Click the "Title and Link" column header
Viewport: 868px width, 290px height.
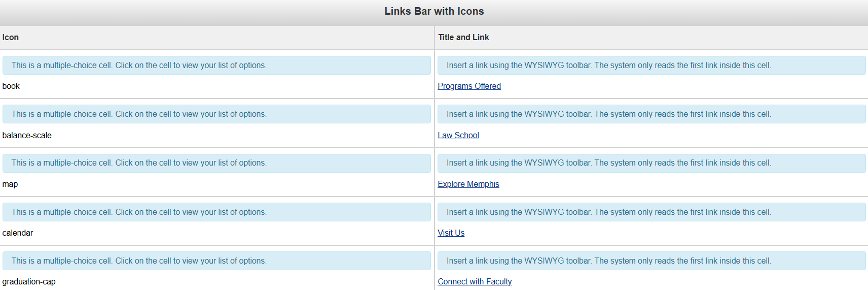pyautogui.click(x=463, y=38)
